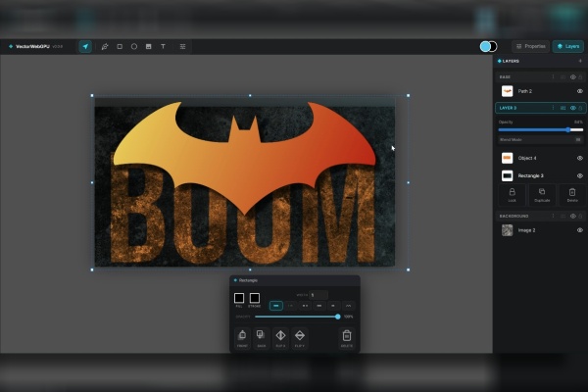Click the Object 4 thumbnail
Screen dimensions: 588x392
click(508, 158)
